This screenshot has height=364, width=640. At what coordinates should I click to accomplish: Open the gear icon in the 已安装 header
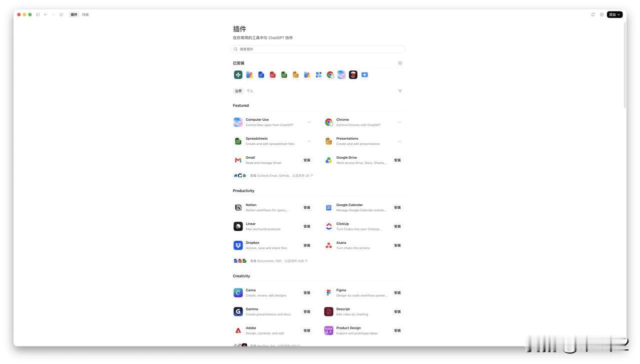coord(400,63)
